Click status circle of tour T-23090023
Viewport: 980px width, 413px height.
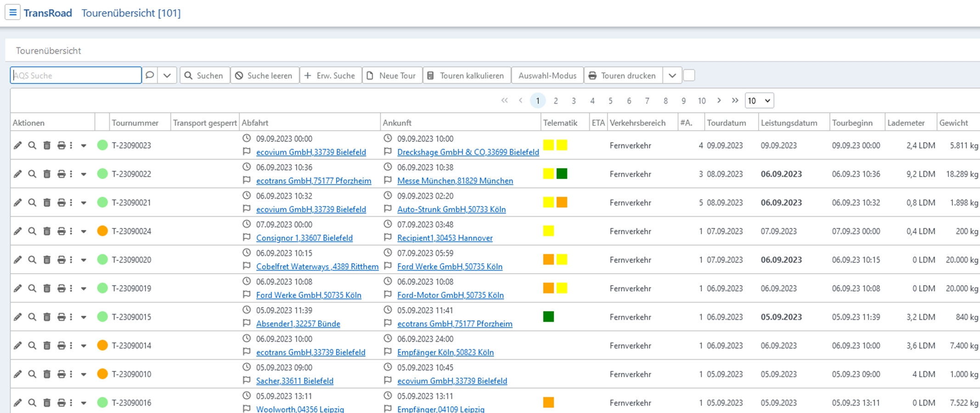(x=102, y=145)
